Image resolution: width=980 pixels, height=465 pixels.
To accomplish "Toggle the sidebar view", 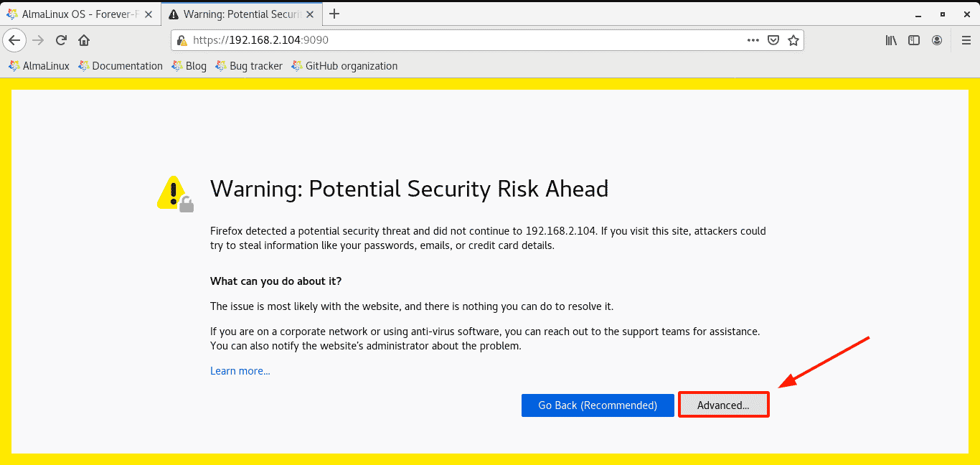I will [x=914, y=40].
